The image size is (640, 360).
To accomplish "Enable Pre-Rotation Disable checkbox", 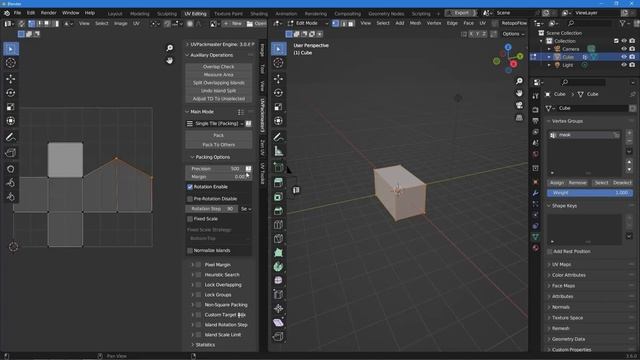I will (190, 199).
